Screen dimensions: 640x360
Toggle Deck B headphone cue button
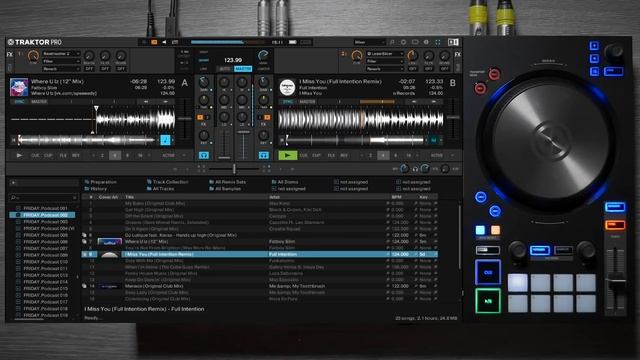tap(264, 156)
